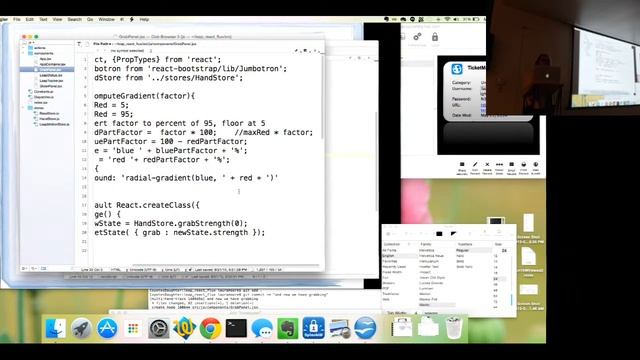This screenshot has height=360, width=640.
Task: Select SlidePanel.jsx in the file sidebar
Action: [51, 86]
